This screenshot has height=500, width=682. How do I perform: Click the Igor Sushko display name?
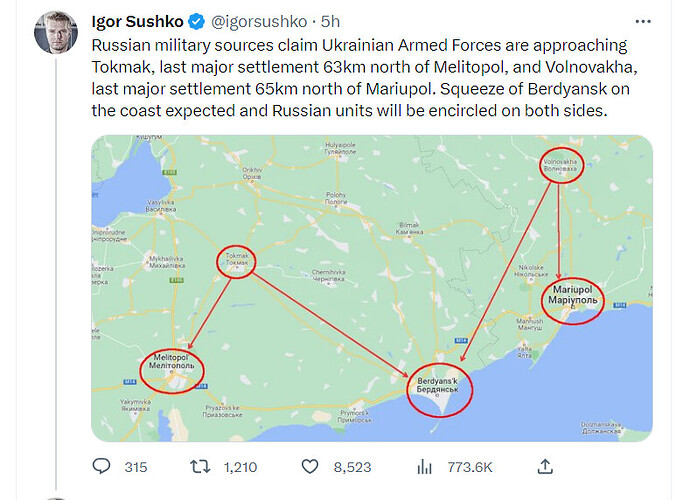click(137, 21)
